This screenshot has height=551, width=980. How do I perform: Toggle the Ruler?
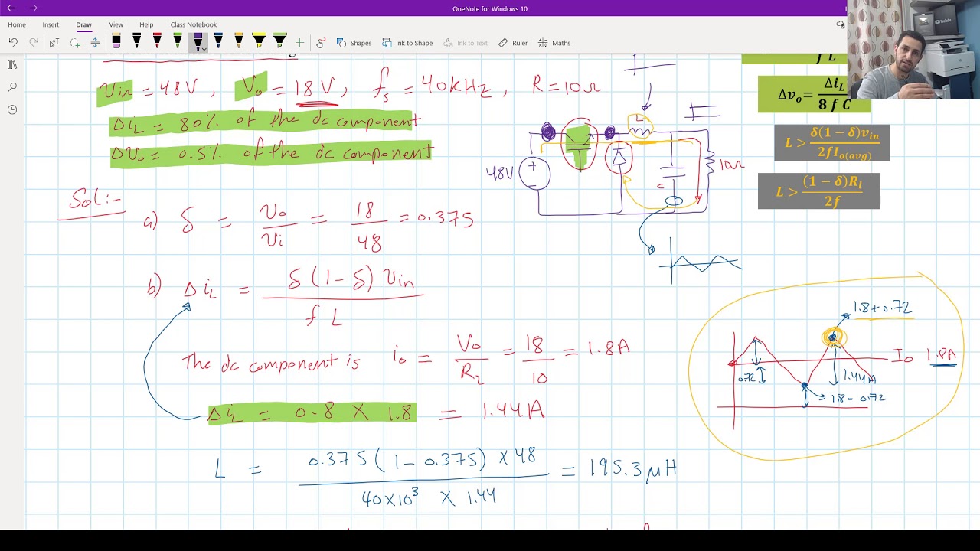[x=513, y=43]
